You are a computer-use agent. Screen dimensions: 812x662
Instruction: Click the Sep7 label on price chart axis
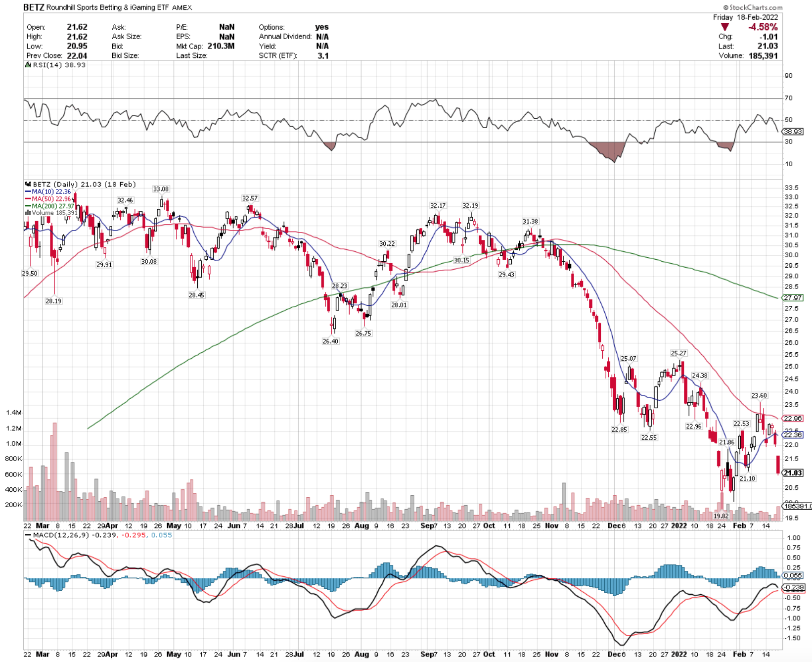pos(429,525)
